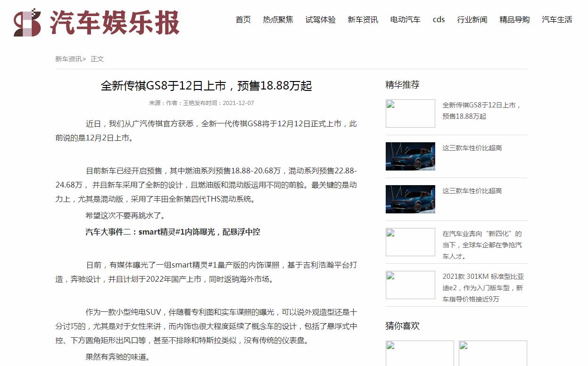
Task: Open link about 新四化 car talent
Action: (x=482, y=245)
